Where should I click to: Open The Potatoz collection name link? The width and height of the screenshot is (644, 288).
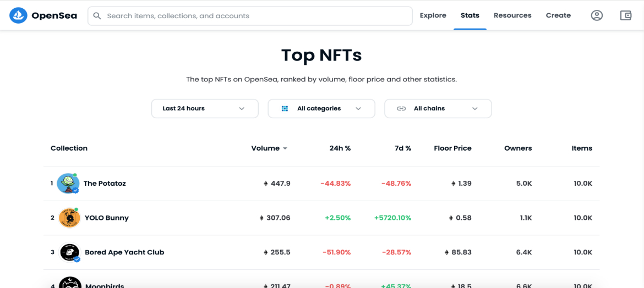(x=105, y=184)
